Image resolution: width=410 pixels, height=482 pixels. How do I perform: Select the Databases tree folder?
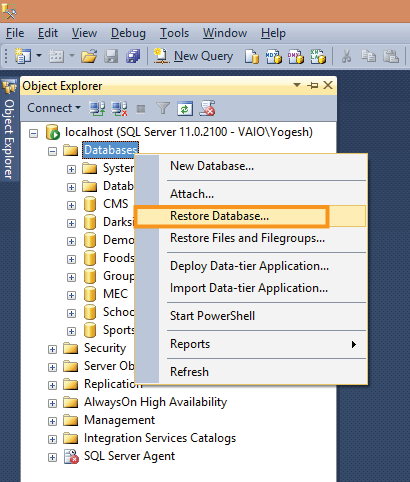click(110, 150)
